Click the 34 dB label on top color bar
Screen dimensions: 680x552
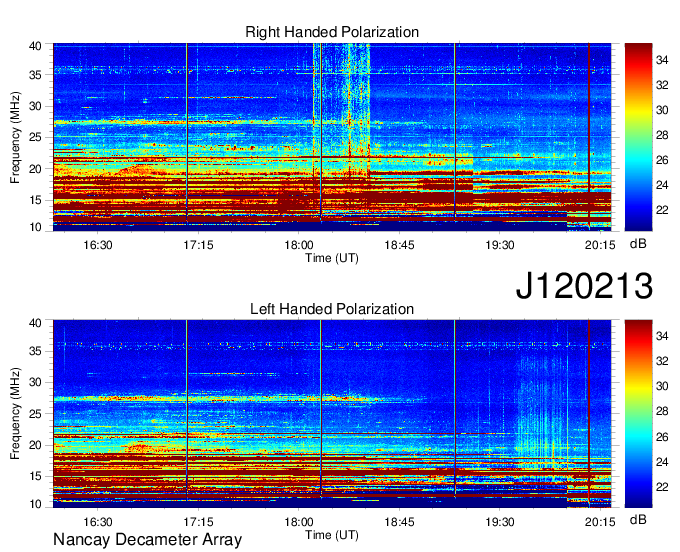pyautogui.click(x=662, y=60)
